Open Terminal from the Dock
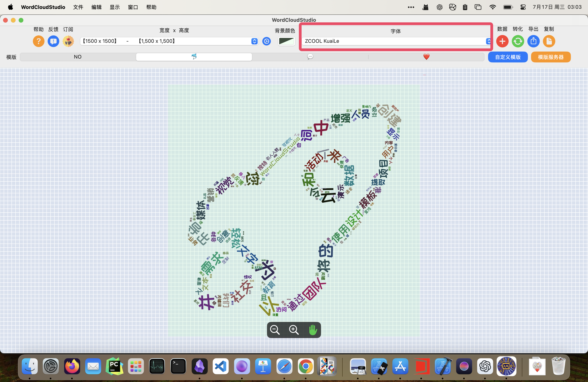Image resolution: width=588 pixels, height=382 pixels. point(178,366)
